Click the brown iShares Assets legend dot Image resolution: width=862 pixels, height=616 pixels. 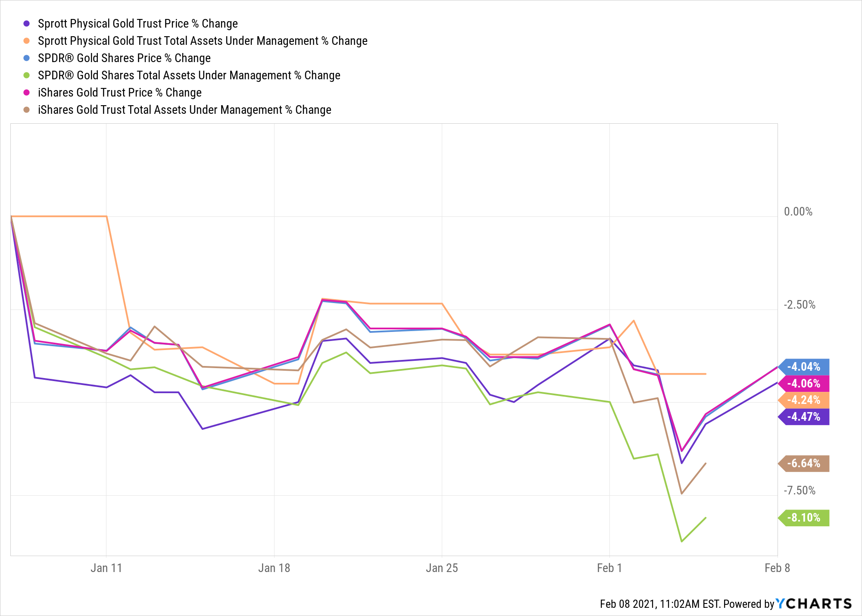pos(27,110)
